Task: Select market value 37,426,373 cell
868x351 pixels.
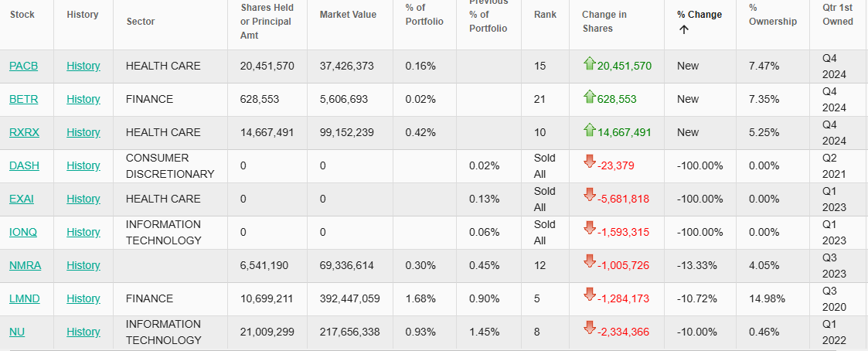Action: click(346, 66)
